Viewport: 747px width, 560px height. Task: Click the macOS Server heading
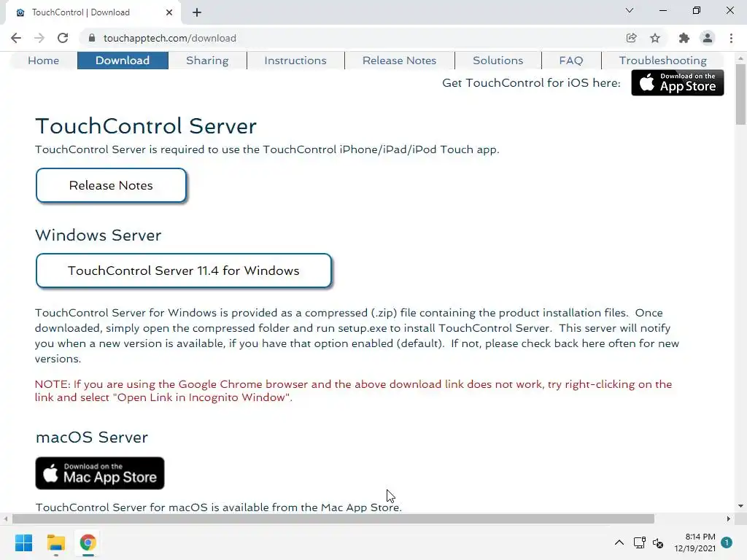[92, 437]
